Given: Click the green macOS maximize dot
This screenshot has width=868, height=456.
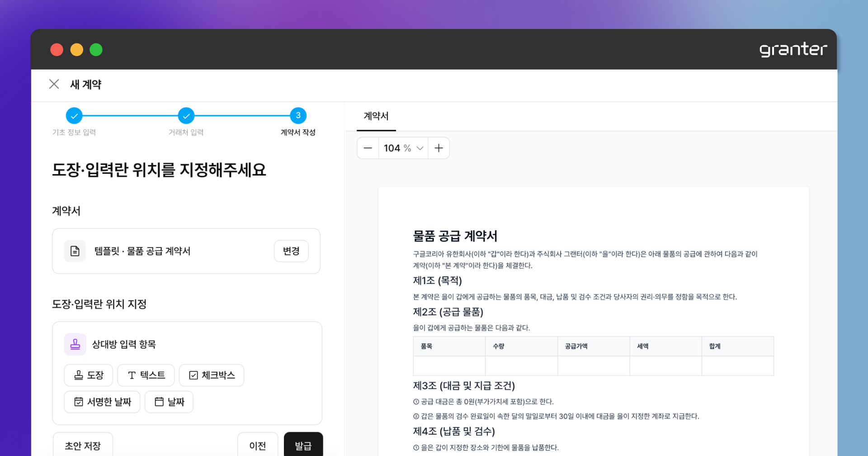Looking at the screenshot, I should pos(96,49).
